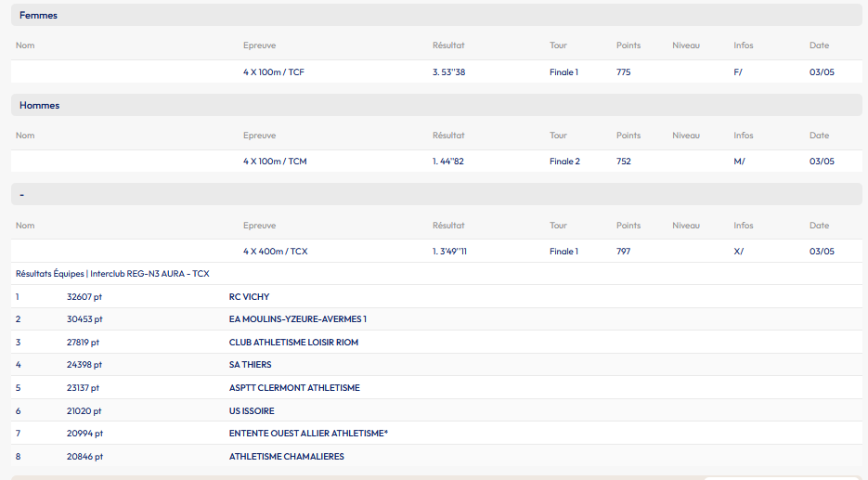Click the 32607 pt score
The image size is (868, 480).
point(84,297)
